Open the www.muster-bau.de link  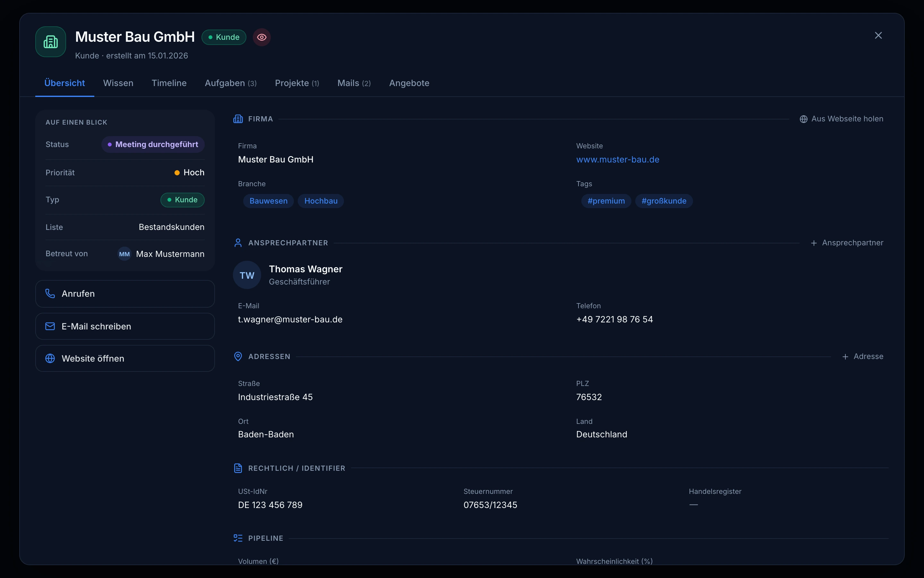617,159
